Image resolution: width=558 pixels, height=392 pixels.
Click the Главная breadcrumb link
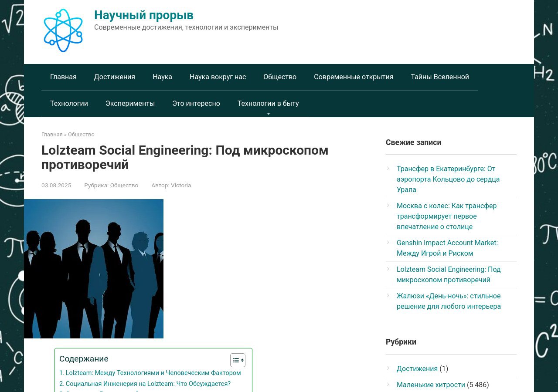point(52,135)
